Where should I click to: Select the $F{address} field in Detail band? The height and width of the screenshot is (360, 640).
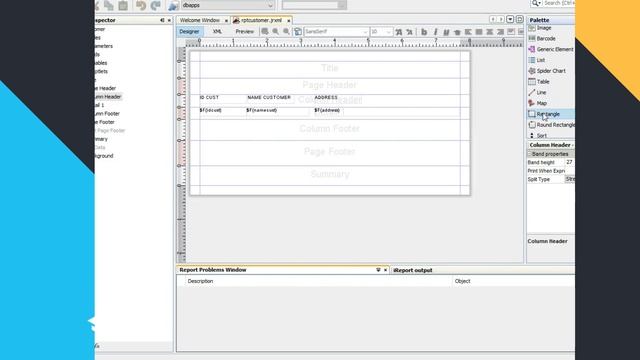point(327,110)
